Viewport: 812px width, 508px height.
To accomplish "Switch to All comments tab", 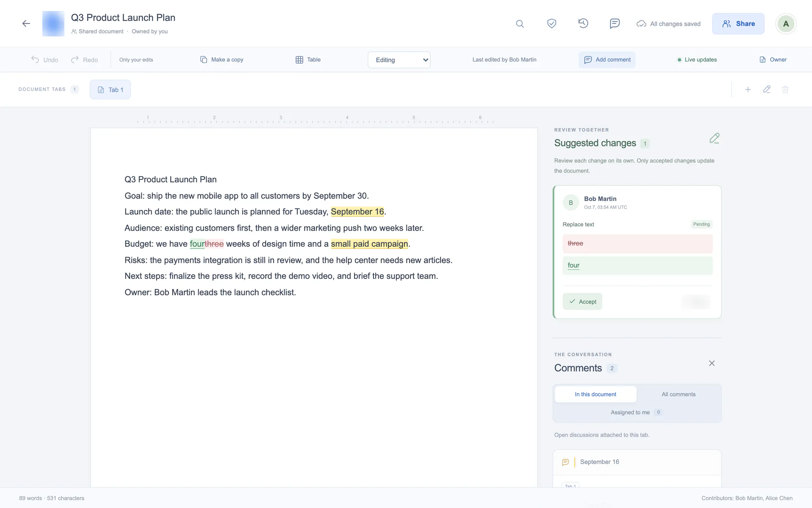I will (x=678, y=394).
